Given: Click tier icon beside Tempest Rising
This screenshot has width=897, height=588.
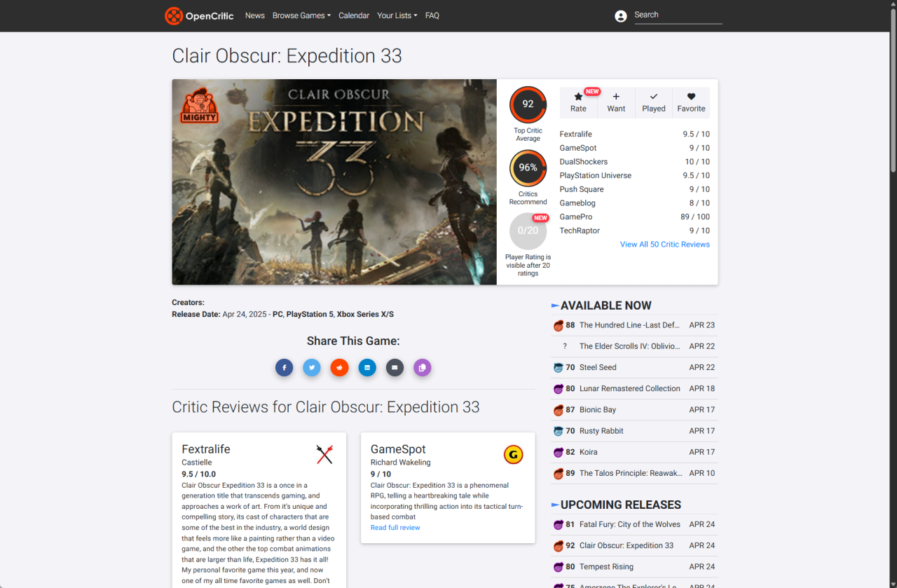Looking at the screenshot, I should click(x=559, y=567).
